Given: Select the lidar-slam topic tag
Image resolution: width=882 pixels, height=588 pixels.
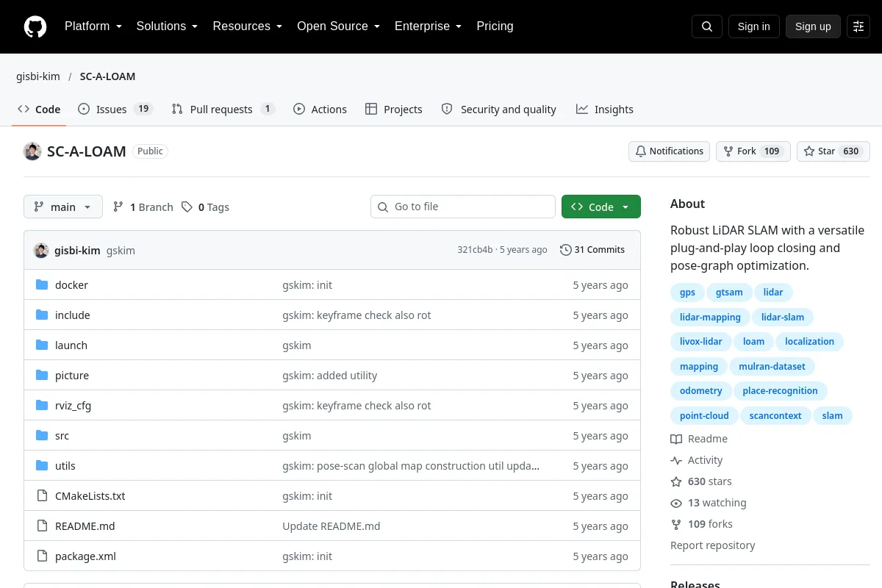Looking at the screenshot, I should (783, 318).
